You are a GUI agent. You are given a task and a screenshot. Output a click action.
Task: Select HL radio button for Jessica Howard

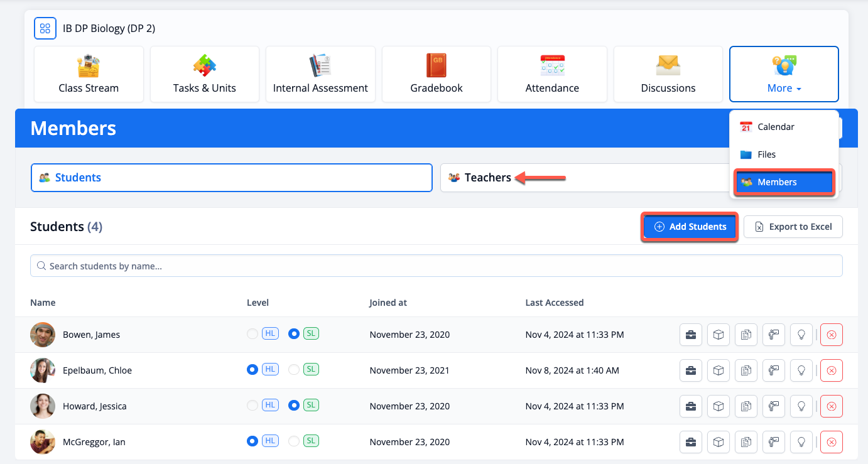pyautogui.click(x=252, y=406)
